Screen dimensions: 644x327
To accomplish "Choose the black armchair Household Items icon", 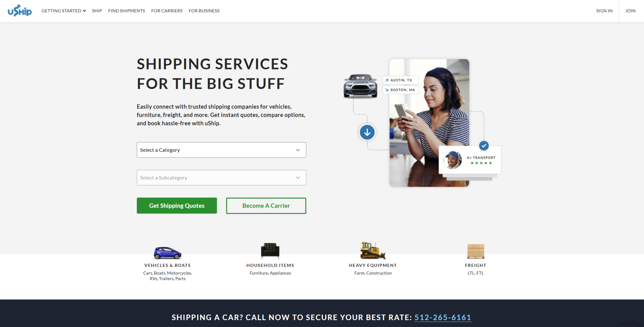I will [270, 251].
